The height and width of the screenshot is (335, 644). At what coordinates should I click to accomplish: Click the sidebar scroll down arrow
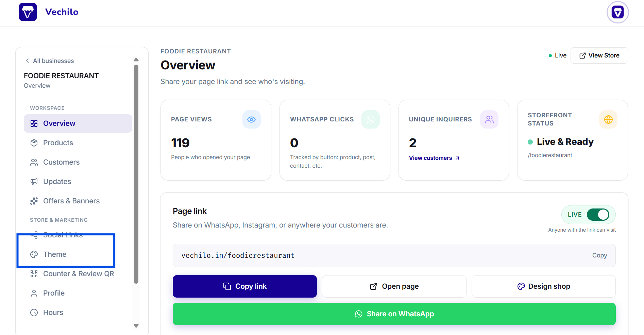(x=136, y=326)
